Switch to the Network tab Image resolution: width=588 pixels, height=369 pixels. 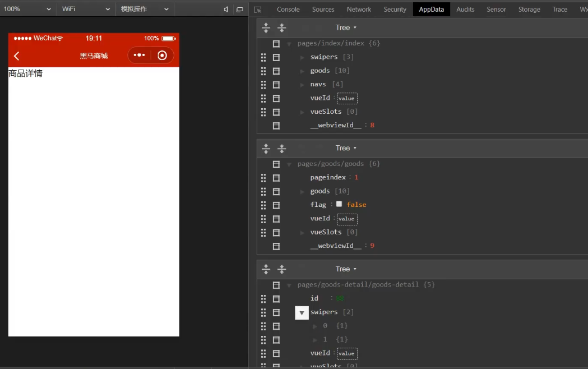359,10
